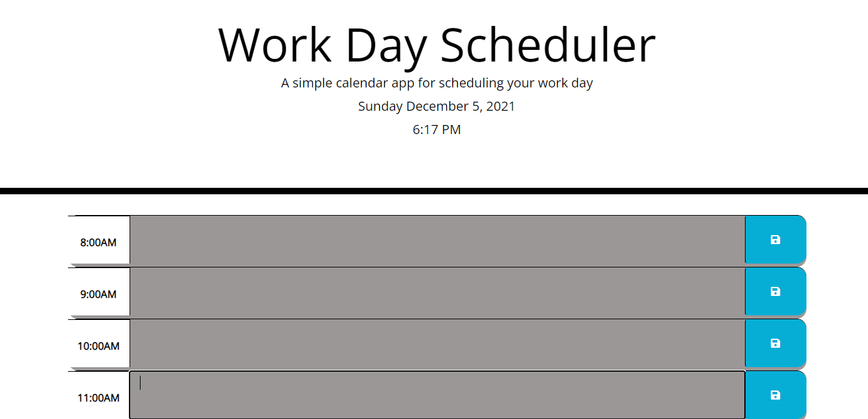868x419 pixels.
Task: Click the app subtitle describing the calendar
Action: [x=436, y=83]
